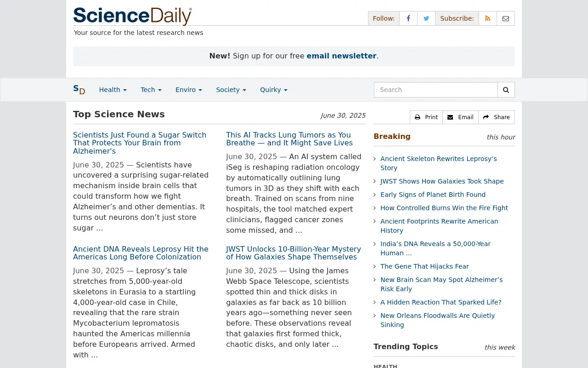Open JWST 10-Billion-Year Mystery article headline

[294, 253]
